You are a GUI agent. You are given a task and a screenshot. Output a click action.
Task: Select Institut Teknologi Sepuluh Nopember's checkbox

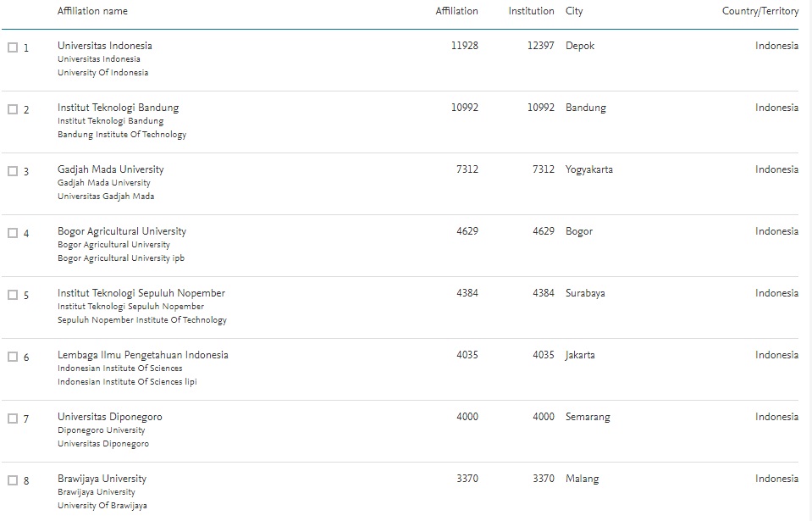[x=12, y=293]
